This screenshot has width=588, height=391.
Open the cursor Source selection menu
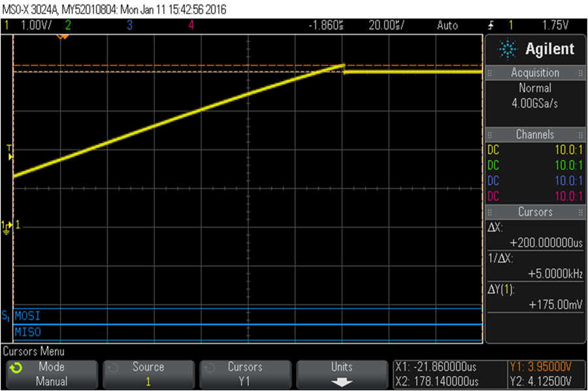[x=148, y=375]
